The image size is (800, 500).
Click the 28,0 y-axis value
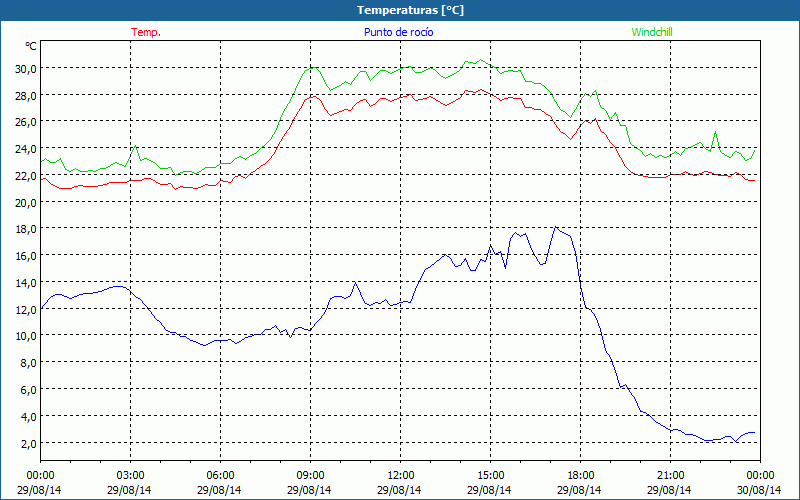point(26,96)
